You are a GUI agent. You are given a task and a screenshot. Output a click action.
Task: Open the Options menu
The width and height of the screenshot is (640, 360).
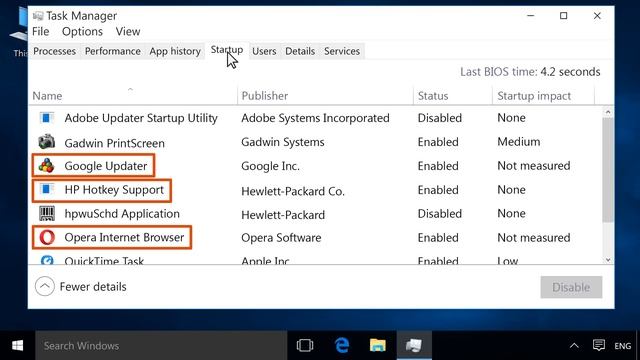(x=82, y=31)
